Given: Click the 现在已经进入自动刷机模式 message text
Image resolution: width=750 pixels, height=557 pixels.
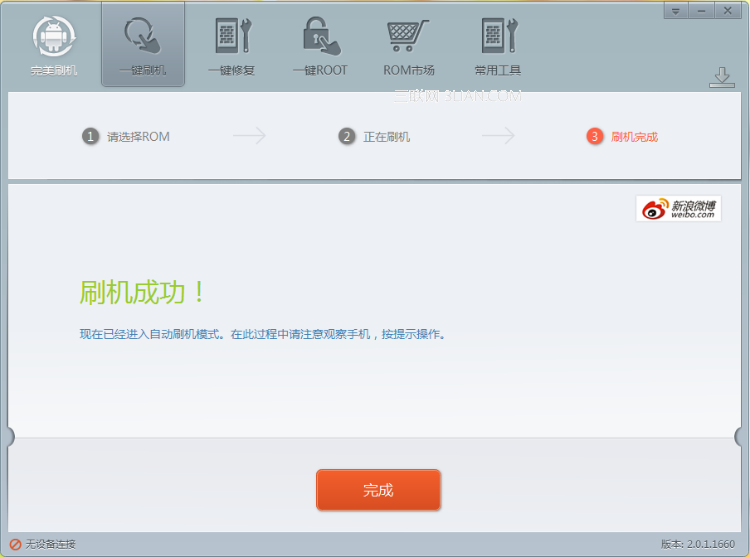Looking at the screenshot, I should (x=262, y=334).
